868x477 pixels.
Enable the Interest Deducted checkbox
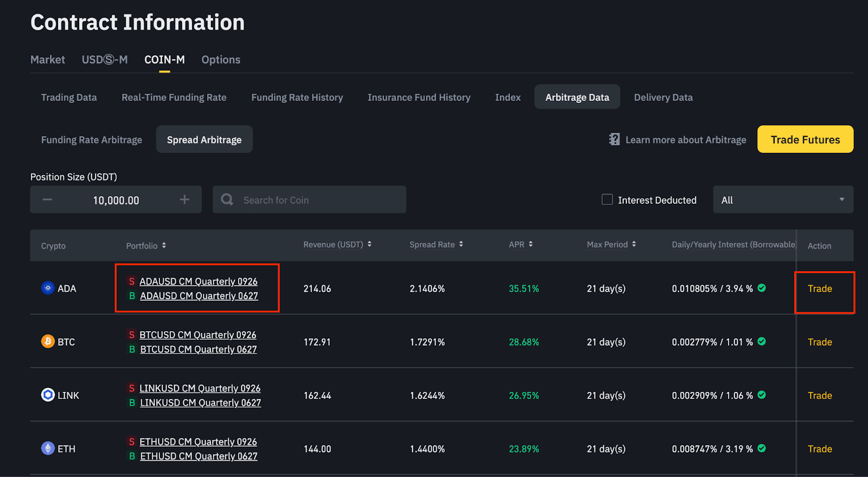(607, 199)
